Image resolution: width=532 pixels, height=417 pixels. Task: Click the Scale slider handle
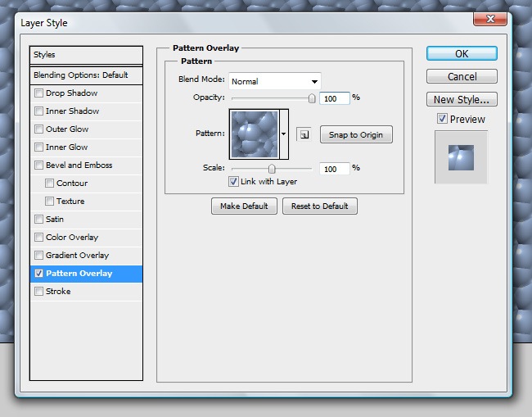[272, 169]
